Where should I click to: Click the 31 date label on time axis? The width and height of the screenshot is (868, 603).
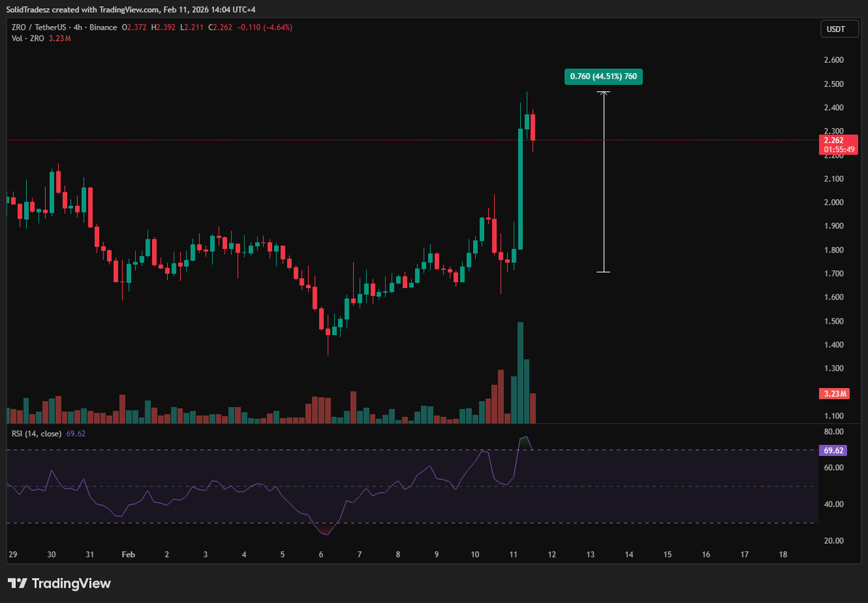pyautogui.click(x=90, y=554)
